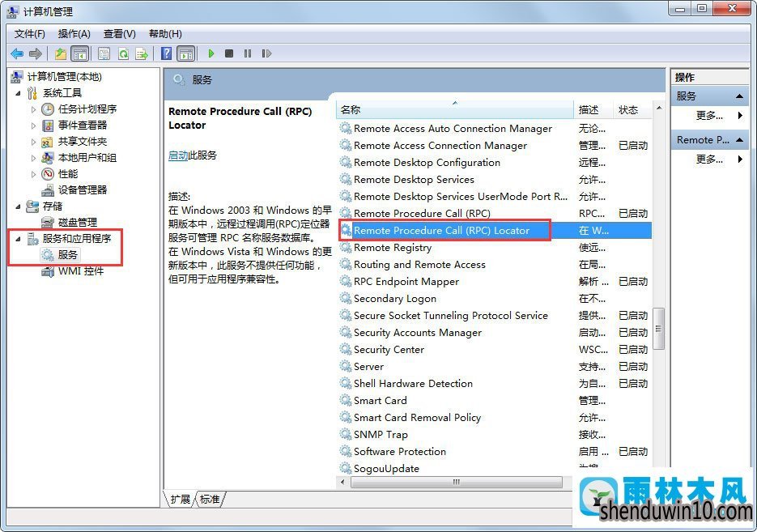Select the Shared Folders (共享文件夹) icon
Image resolution: width=757 pixels, height=532 pixels.
tap(48, 142)
